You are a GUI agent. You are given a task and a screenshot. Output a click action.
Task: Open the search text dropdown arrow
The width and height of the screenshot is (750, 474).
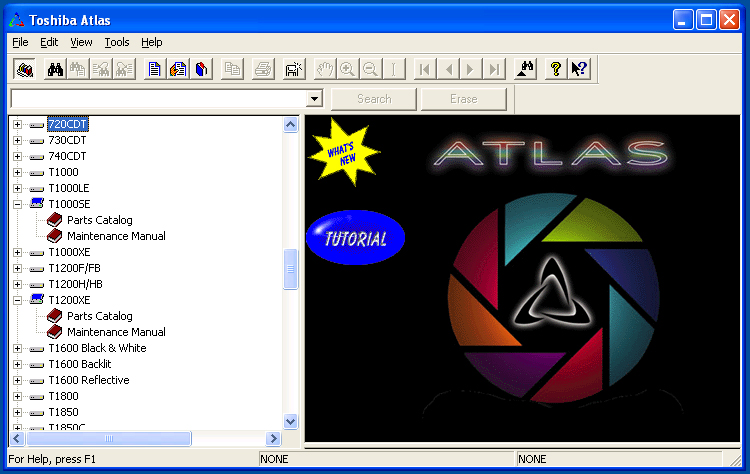point(314,99)
